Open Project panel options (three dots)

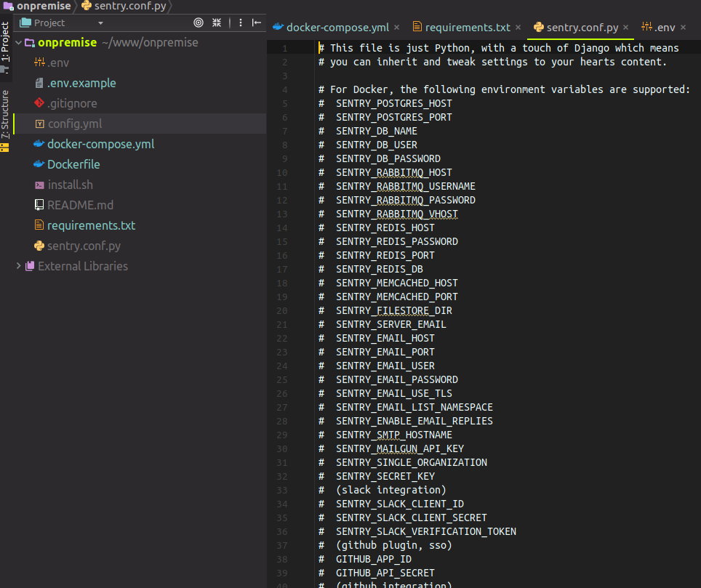pos(241,23)
